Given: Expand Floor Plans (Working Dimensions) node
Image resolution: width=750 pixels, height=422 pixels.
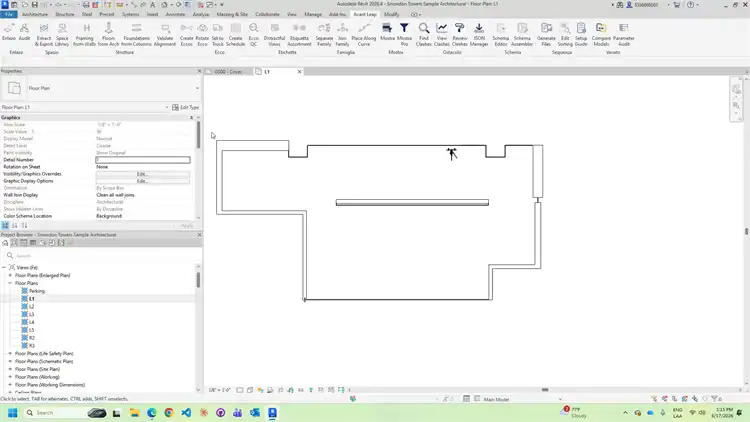Looking at the screenshot, I should point(10,385).
